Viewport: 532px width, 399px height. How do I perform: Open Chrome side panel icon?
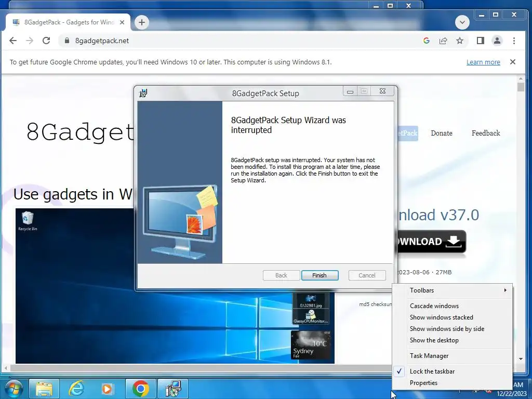(481, 41)
